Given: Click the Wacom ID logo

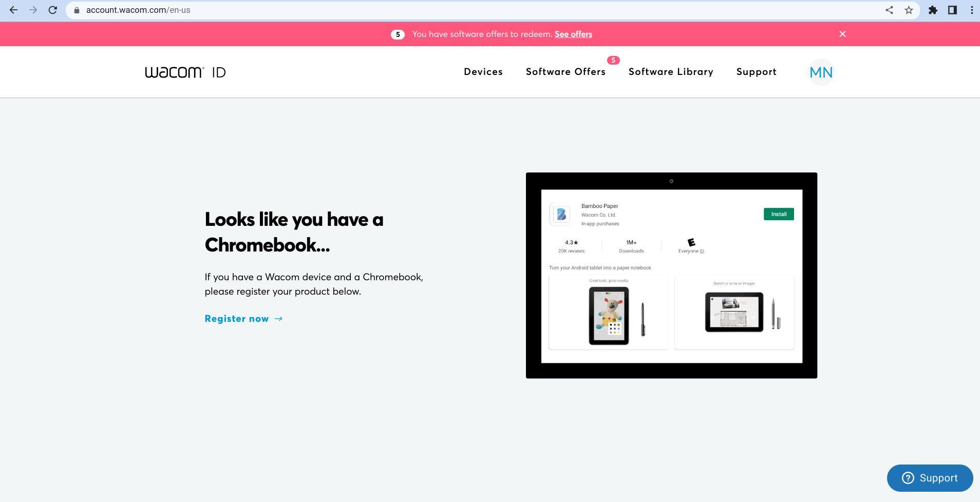Looking at the screenshot, I should coord(185,72).
